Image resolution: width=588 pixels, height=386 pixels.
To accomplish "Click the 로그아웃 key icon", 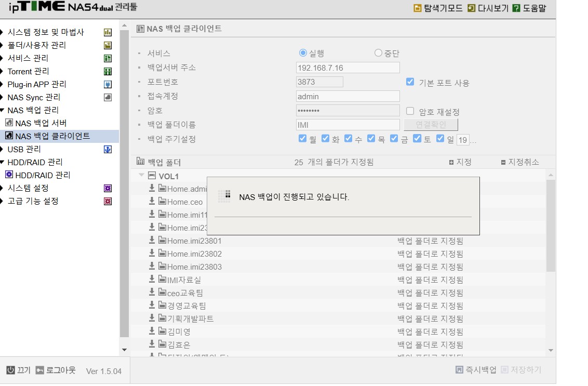I will pyautogui.click(x=40, y=370).
